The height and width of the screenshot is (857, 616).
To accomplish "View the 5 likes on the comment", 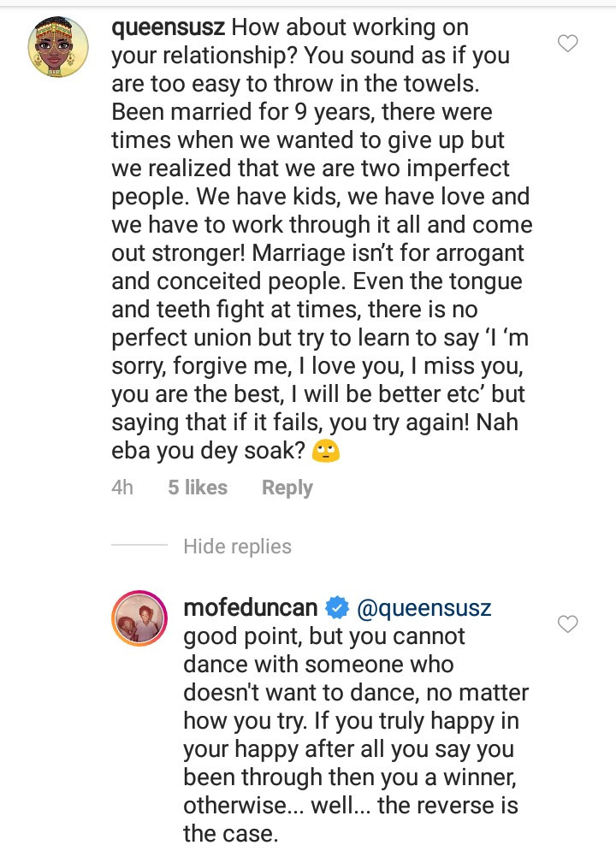I will point(198,488).
